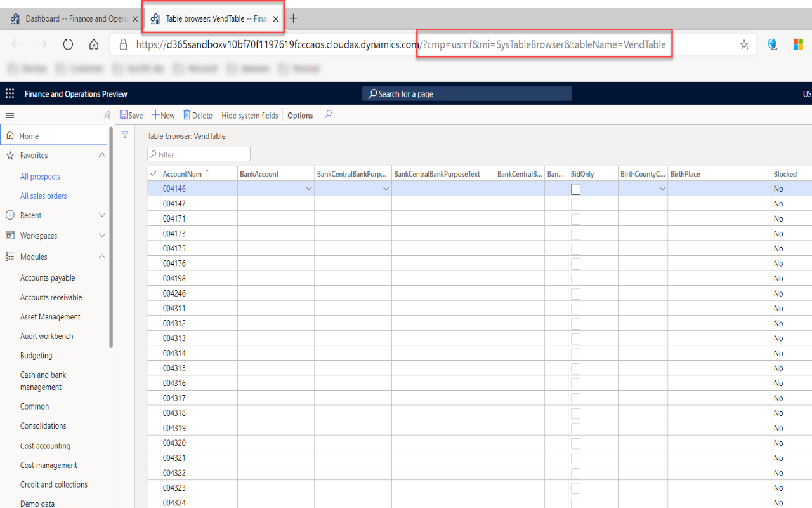Open the Office app launcher grid icon

[10, 93]
